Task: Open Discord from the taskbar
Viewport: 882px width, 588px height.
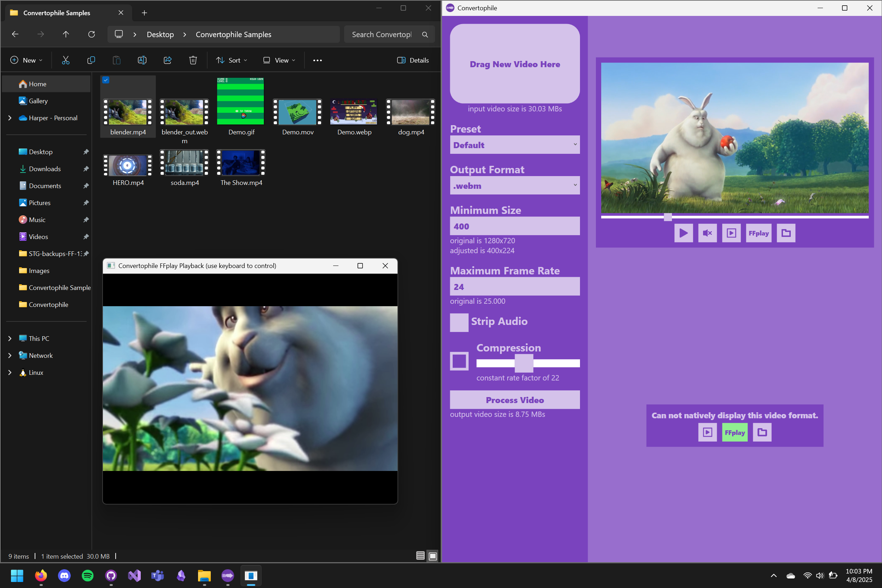Action: [x=64, y=575]
